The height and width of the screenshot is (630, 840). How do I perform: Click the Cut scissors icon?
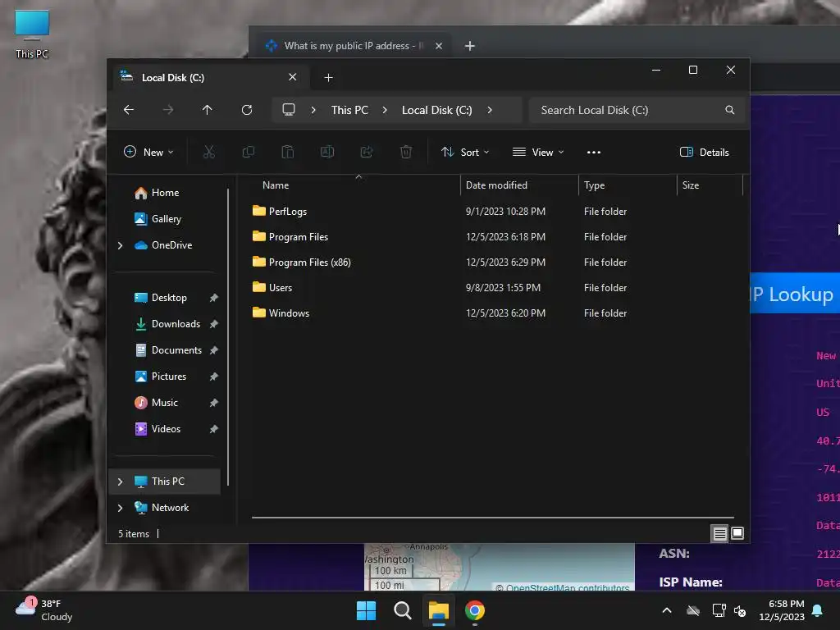tap(209, 152)
